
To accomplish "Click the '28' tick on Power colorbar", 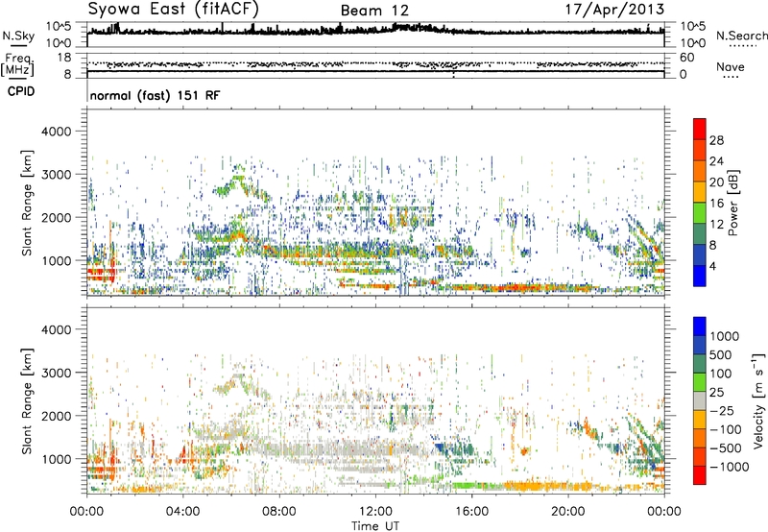I will point(716,140).
